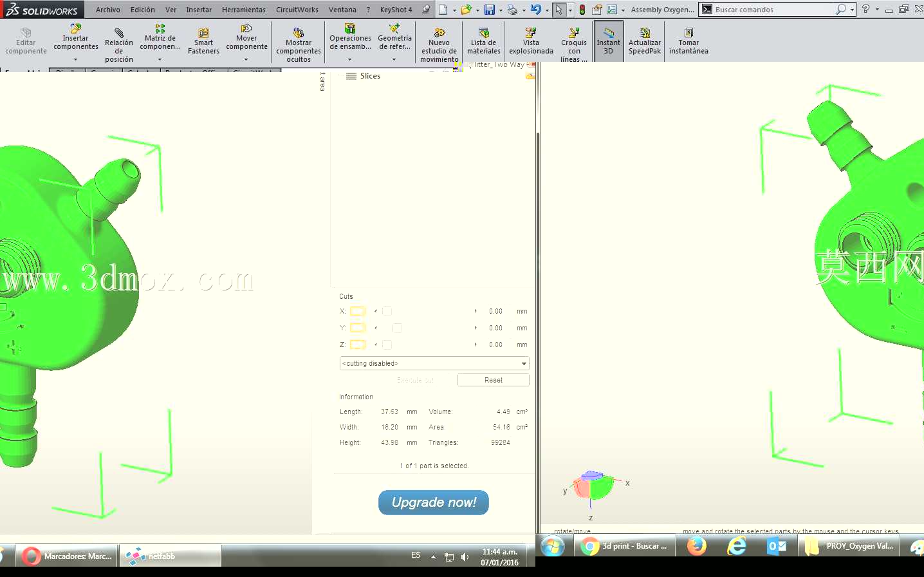
Task: Click Croquis con líneas de explosión icon
Action: (x=574, y=33)
